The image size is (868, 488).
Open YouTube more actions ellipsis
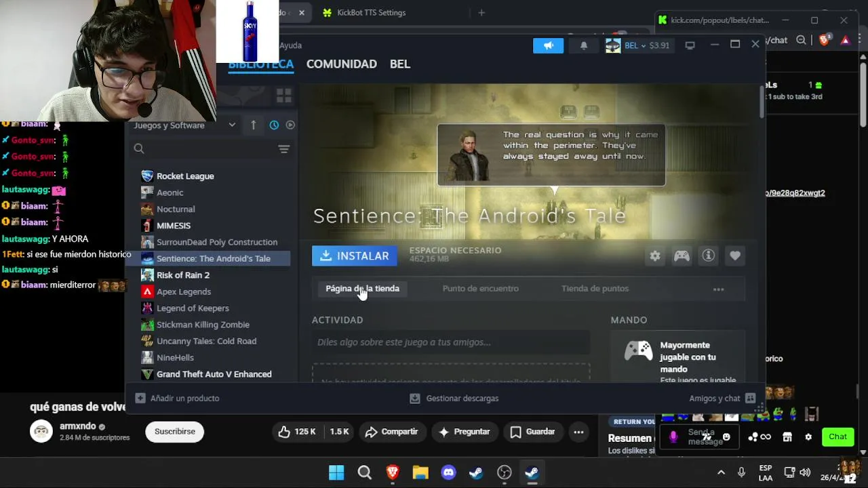pos(578,432)
